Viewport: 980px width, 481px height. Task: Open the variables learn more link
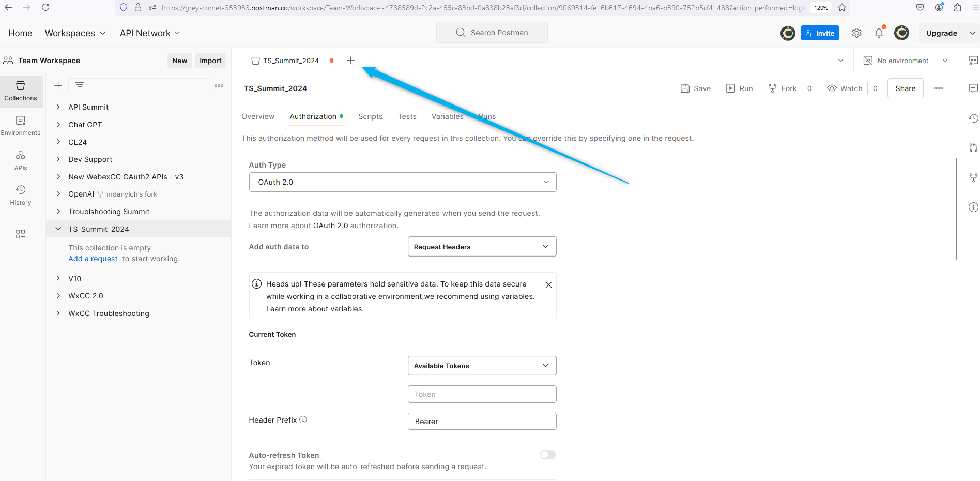[x=346, y=309]
